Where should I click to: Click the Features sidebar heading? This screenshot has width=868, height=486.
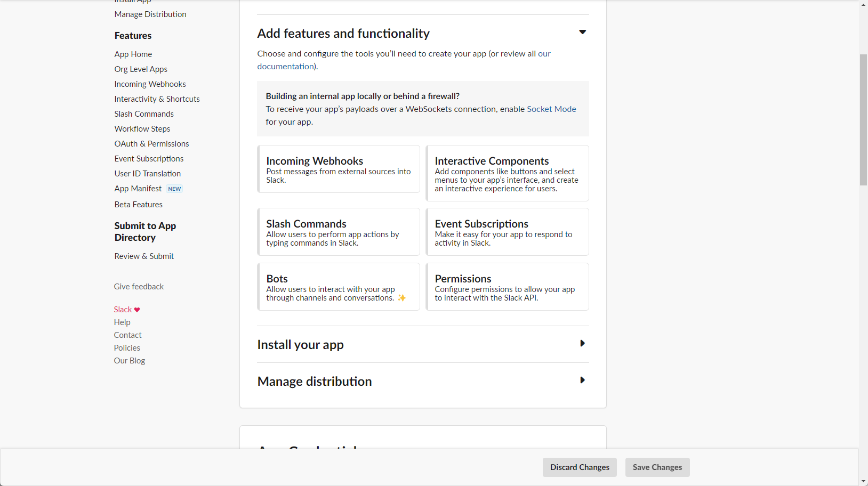click(133, 36)
